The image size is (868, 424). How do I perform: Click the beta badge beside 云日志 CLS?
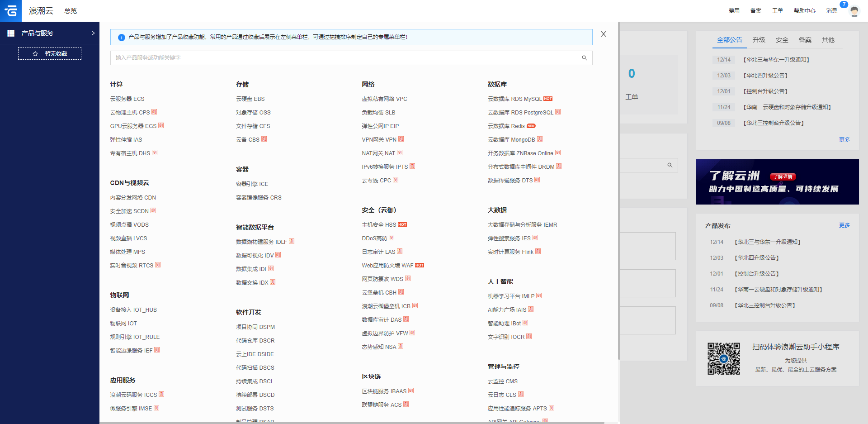(521, 394)
